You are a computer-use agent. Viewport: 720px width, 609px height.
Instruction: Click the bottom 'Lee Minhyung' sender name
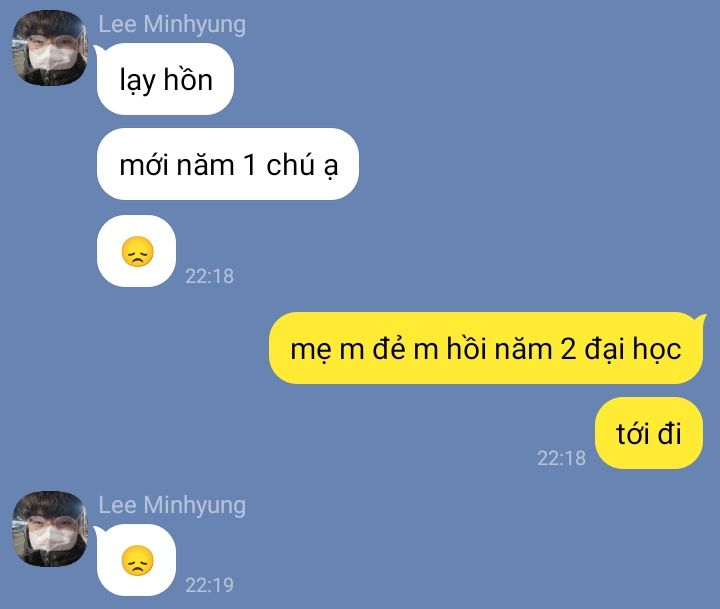(x=172, y=505)
